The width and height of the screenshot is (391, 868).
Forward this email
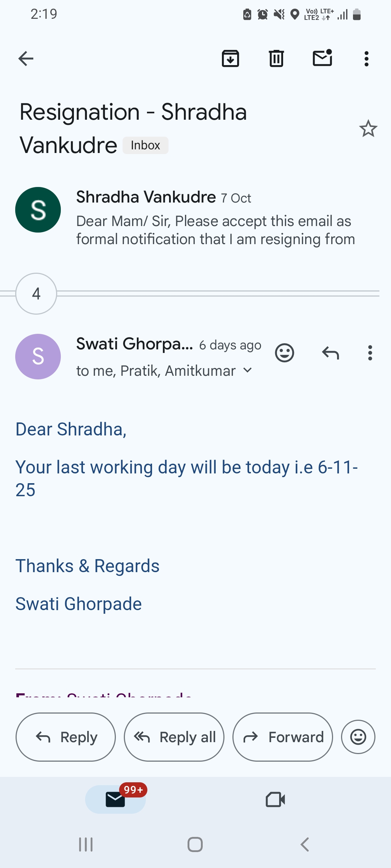(283, 737)
